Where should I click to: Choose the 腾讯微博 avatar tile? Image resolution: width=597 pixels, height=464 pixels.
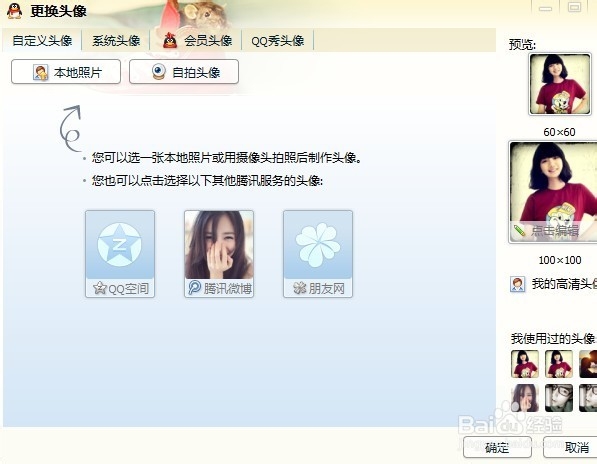click(219, 254)
